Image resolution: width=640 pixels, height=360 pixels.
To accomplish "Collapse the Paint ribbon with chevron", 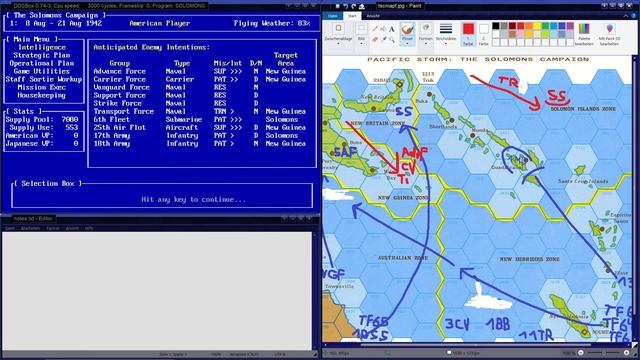I will pos(626,16).
